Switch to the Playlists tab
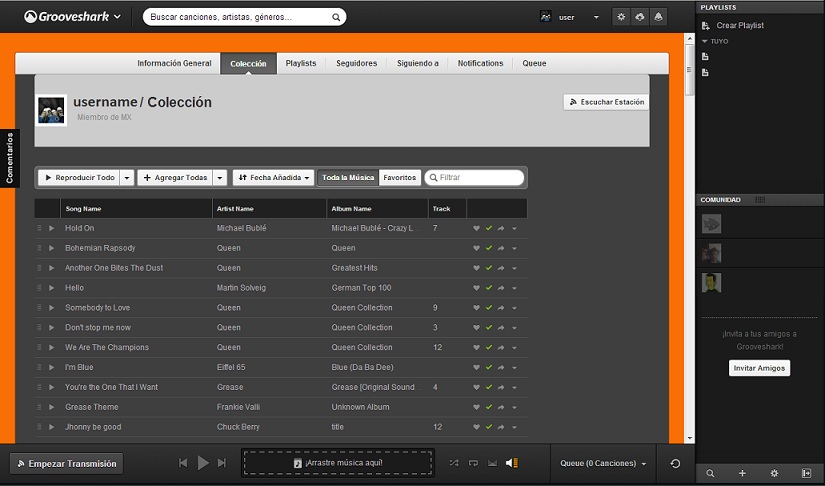The height and width of the screenshot is (486, 825). point(301,63)
